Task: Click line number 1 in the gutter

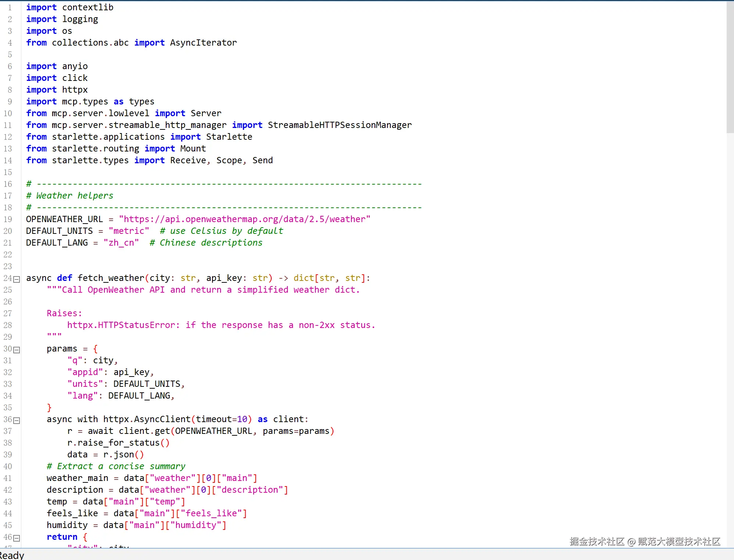Action: tap(10, 8)
